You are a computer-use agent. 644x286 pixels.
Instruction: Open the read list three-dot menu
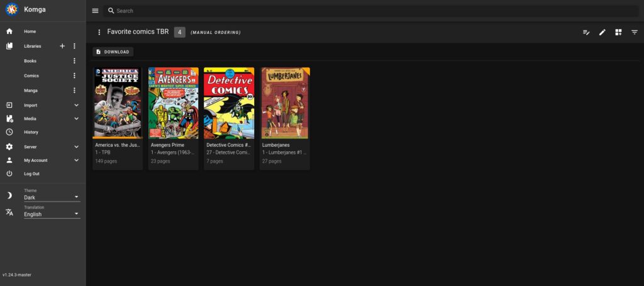pyautogui.click(x=99, y=32)
